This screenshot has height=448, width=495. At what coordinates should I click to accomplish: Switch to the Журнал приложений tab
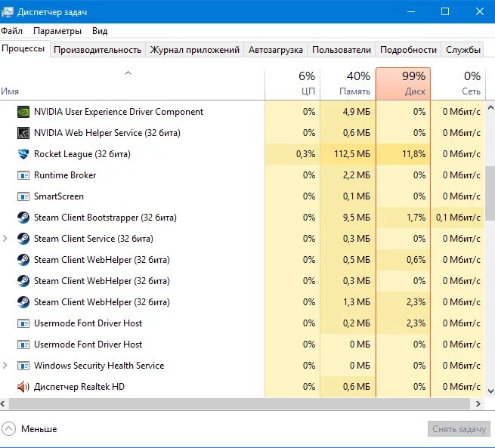pos(195,50)
